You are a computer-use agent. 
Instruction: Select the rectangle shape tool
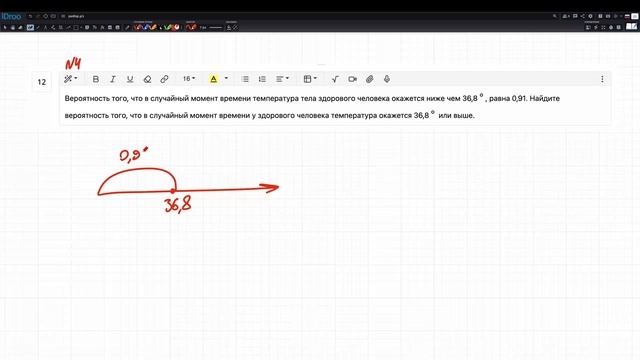pos(76,27)
